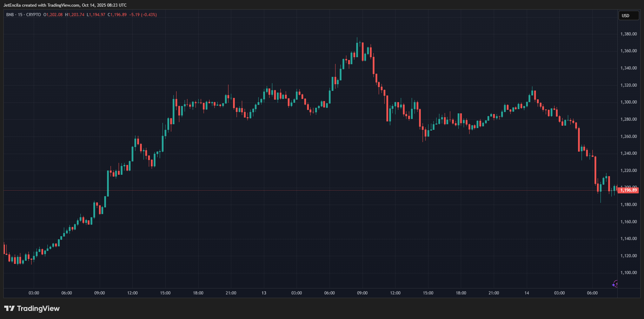
Task: Click the 1,380.00 price axis label
Action: point(628,34)
